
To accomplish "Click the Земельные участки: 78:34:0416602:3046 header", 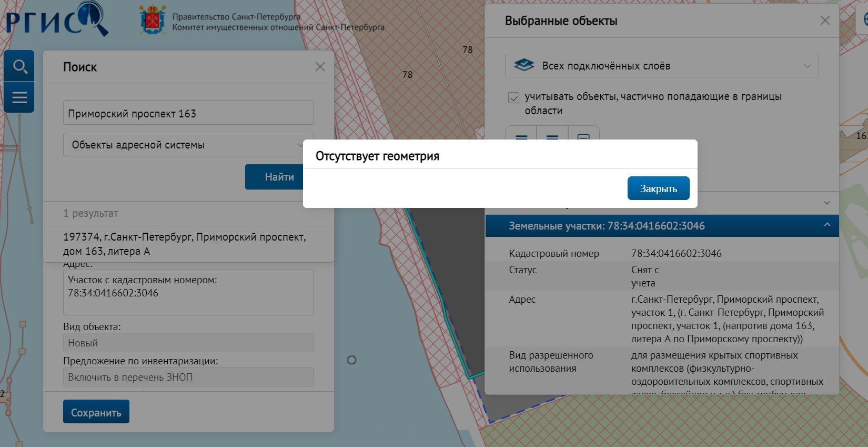I will click(662, 226).
